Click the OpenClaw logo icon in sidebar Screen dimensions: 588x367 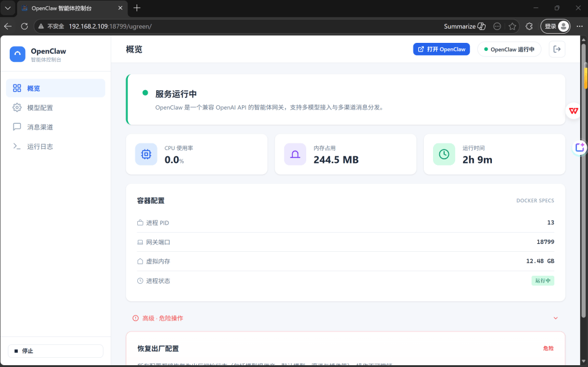click(17, 55)
